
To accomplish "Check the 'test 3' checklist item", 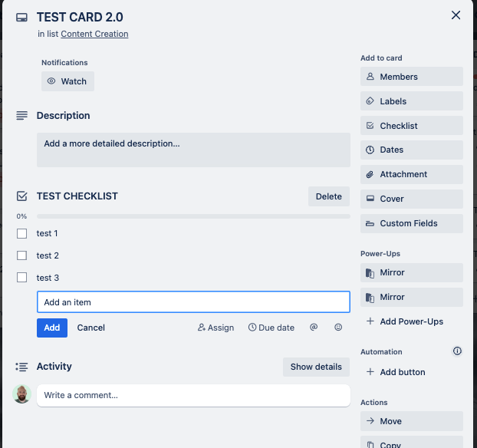I will pyautogui.click(x=22, y=278).
